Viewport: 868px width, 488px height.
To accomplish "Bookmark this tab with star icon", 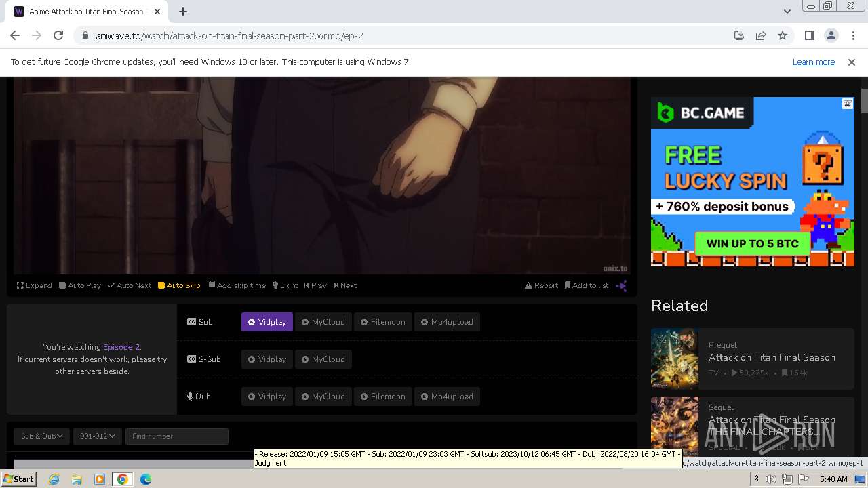I will [x=783, y=36].
